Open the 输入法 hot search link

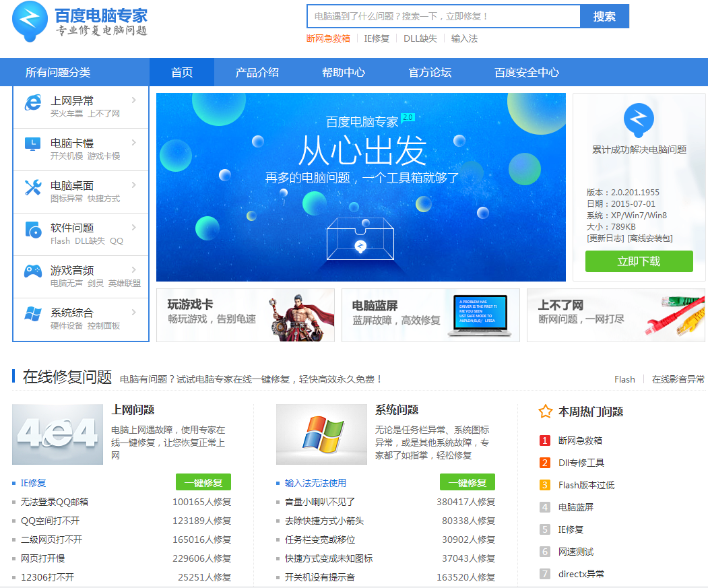(x=464, y=38)
